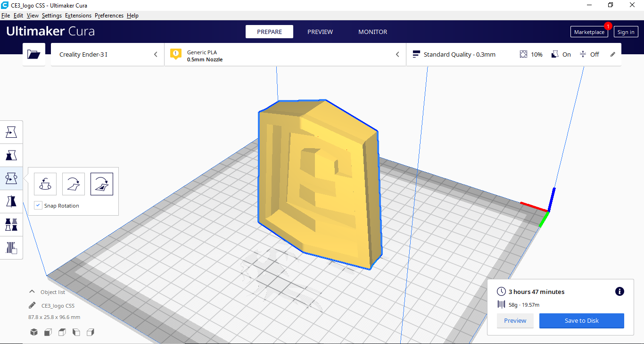Open the Settings menu

click(52, 16)
